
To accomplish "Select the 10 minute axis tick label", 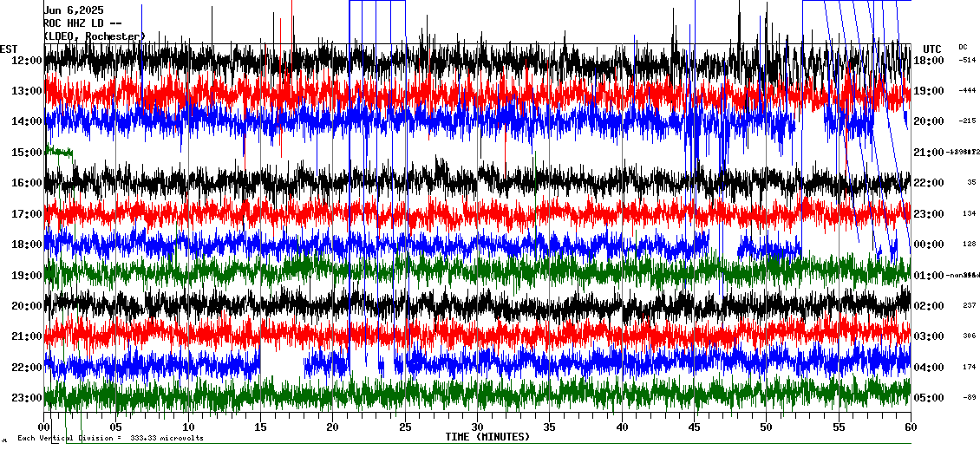I will (x=189, y=427).
